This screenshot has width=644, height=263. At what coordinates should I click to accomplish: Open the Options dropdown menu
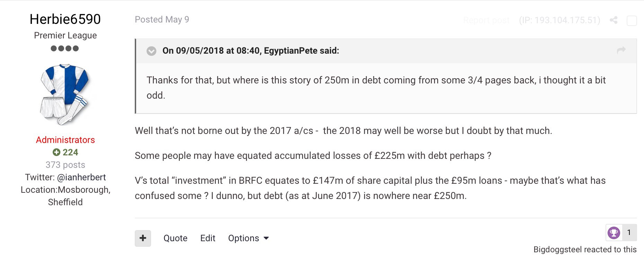click(248, 238)
